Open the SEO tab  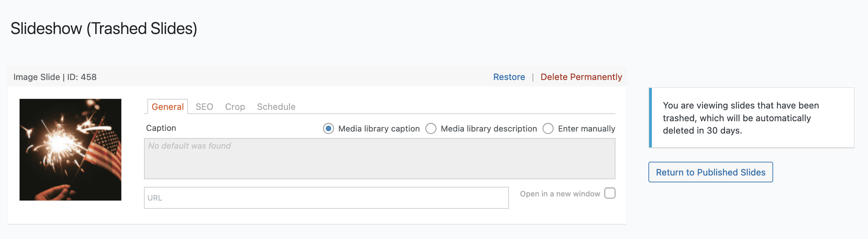coord(204,107)
